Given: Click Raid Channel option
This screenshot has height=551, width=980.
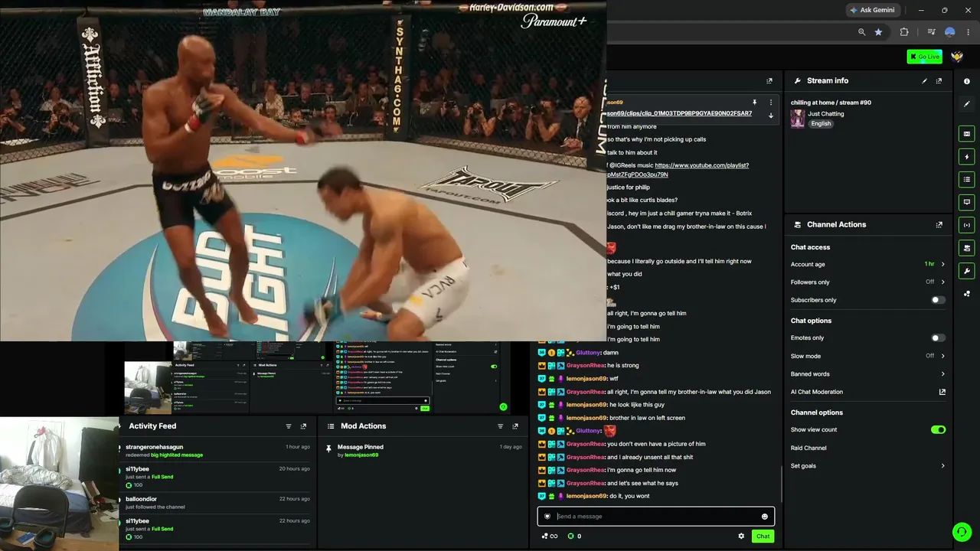Looking at the screenshot, I should [808, 448].
